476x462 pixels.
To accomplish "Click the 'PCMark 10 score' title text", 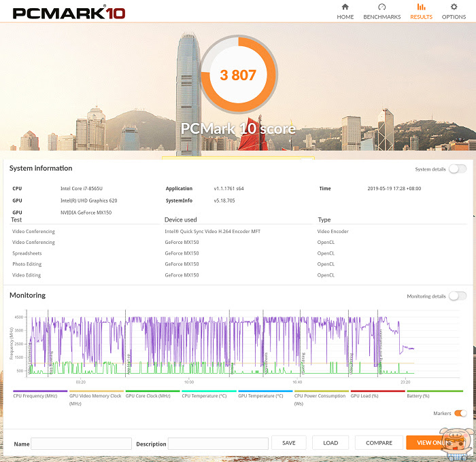I will (238, 128).
